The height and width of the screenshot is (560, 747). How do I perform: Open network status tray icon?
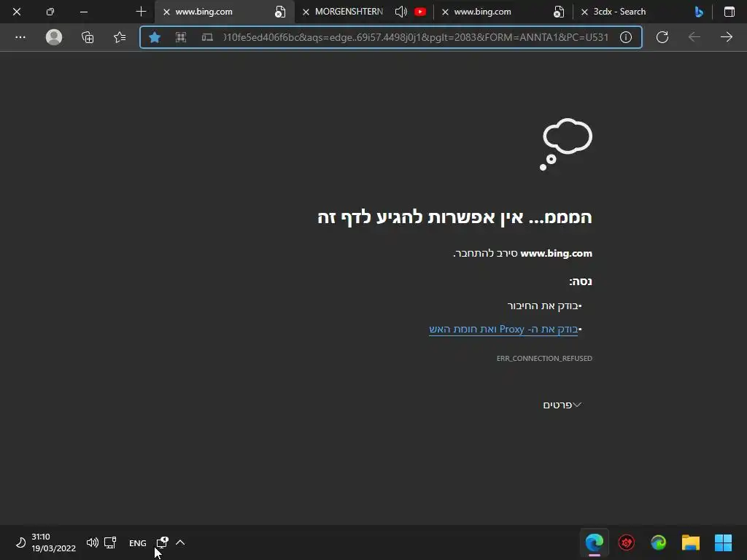click(x=111, y=542)
